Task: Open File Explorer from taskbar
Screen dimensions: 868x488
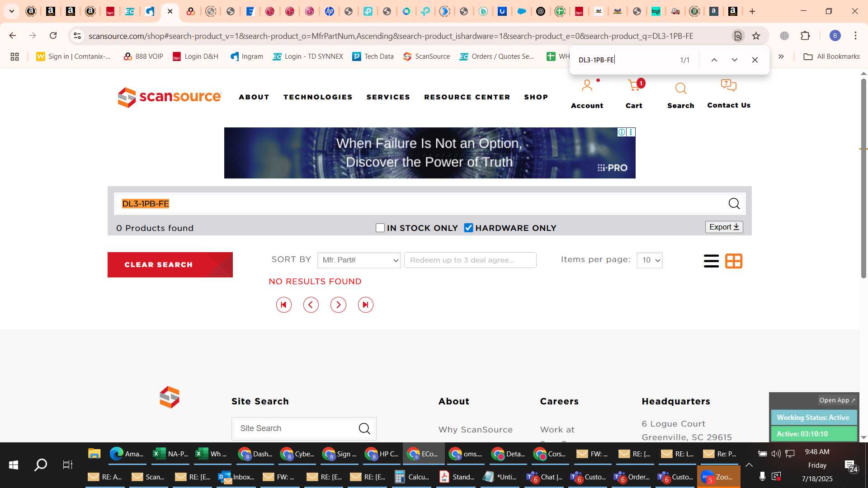Action: point(94,454)
